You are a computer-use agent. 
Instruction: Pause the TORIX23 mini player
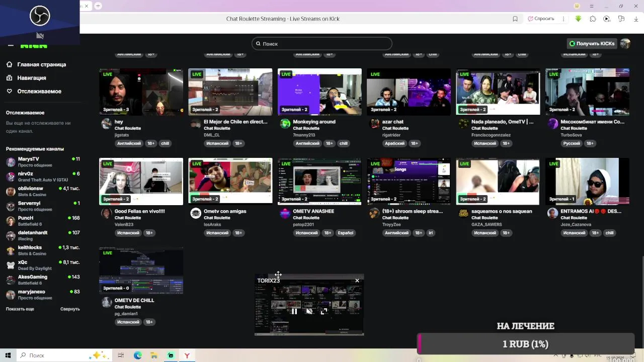pyautogui.click(x=294, y=311)
